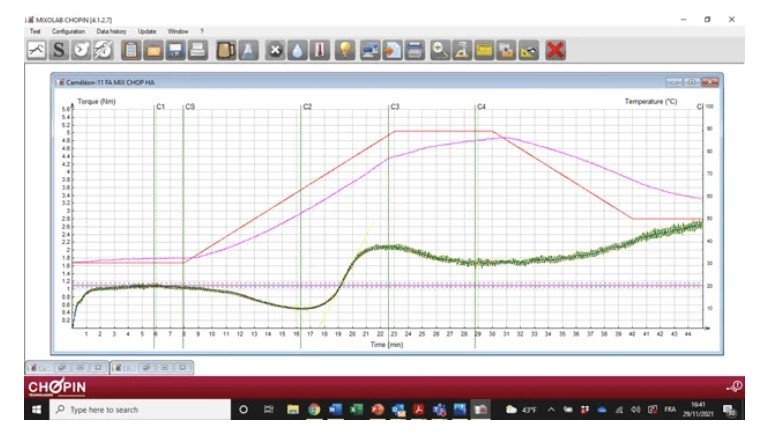Viewport: 760px width, 442px height.
Task: Open the Window menu
Action: click(x=178, y=31)
